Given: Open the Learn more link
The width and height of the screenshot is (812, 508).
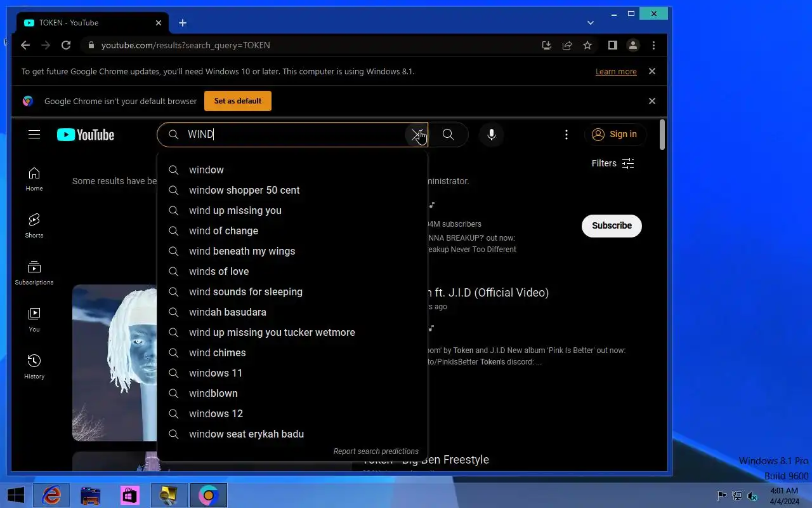Looking at the screenshot, I should click(616, 71).
